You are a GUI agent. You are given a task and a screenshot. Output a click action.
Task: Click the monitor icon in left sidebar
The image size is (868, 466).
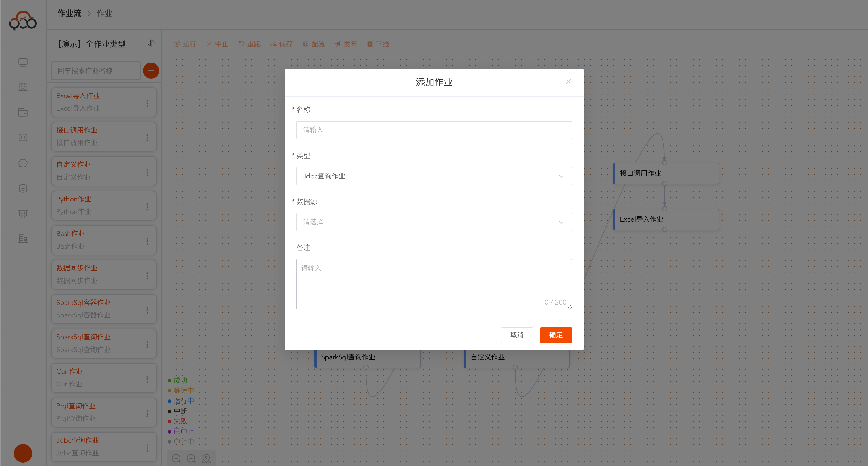(23, 62)
